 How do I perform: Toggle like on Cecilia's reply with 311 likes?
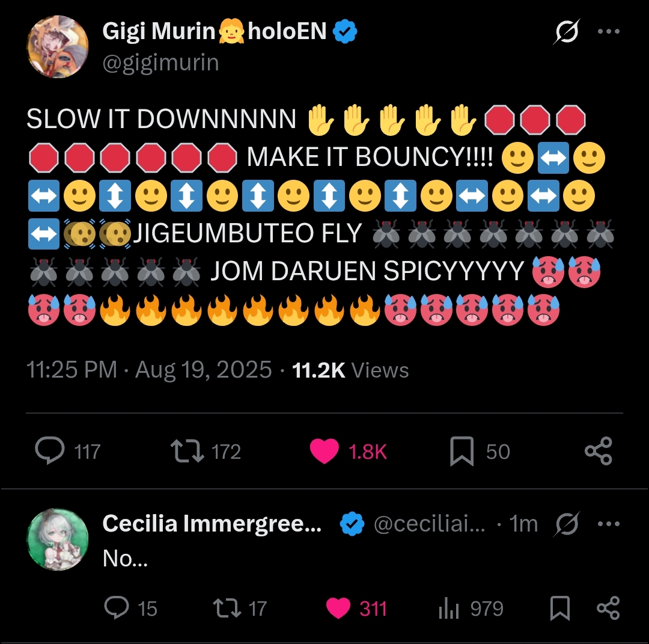(x=338, y=609)
